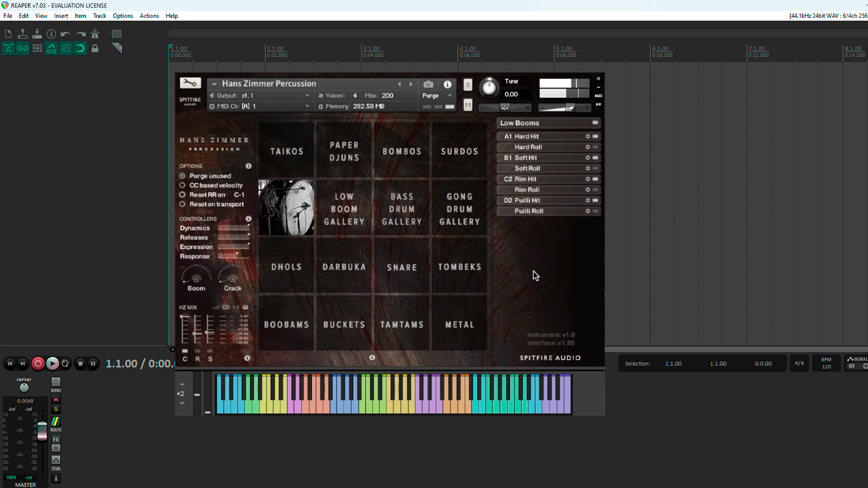This screenshot has width=868, height=488.
Task: Click the Low Boom drum photo thumbnail
Action: (287, 208)
